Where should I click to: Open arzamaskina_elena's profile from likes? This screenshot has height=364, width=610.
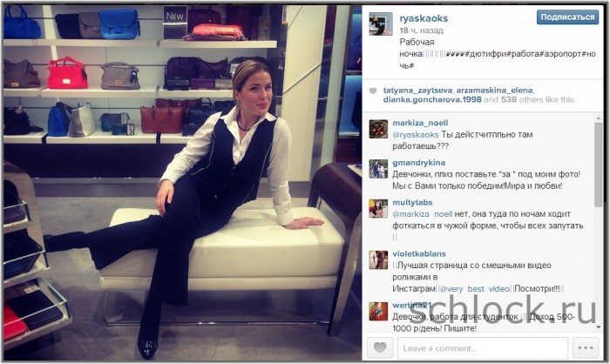click(x=494, y=91)
